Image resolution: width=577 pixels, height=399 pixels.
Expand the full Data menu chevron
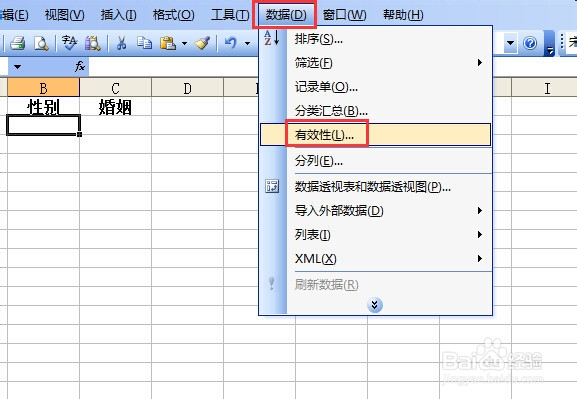(x=375, y=305)
